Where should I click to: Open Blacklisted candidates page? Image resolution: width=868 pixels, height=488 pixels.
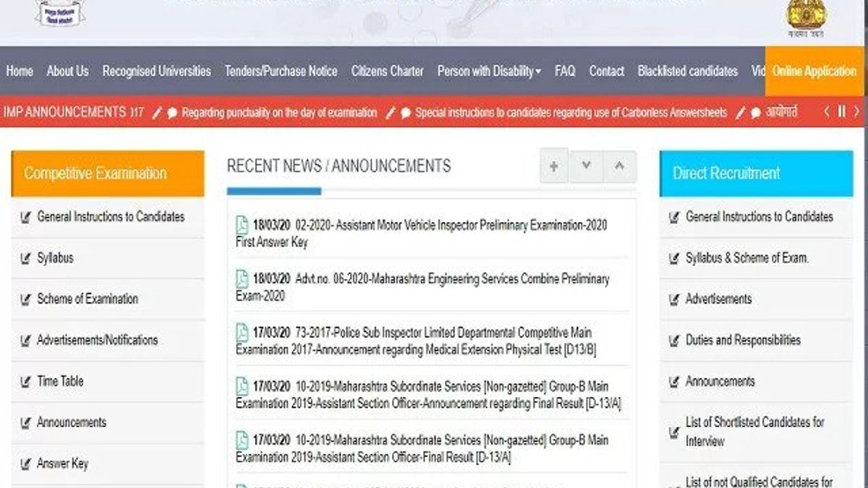tap(688, 71)
